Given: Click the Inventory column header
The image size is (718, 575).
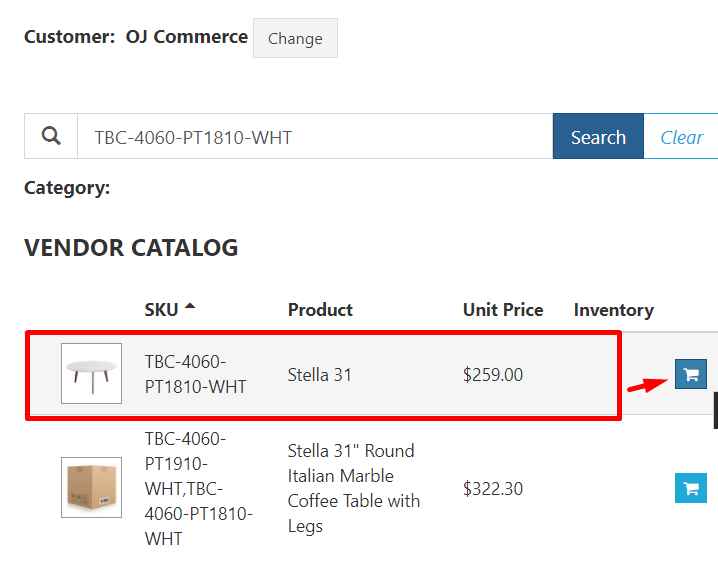Looking at the screenshot, I should (613, 310).
